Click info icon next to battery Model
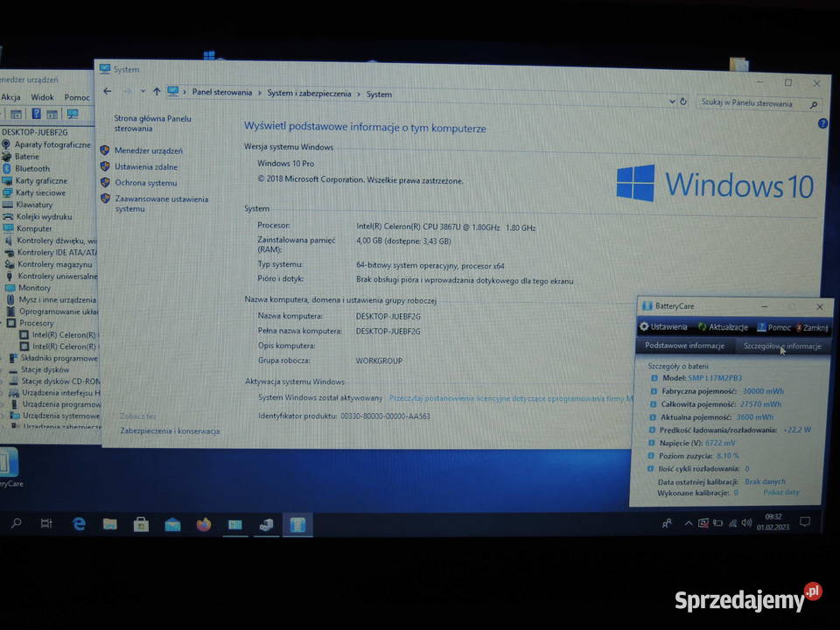This screenshot has height=630, width=840. (x=654, y=378)
